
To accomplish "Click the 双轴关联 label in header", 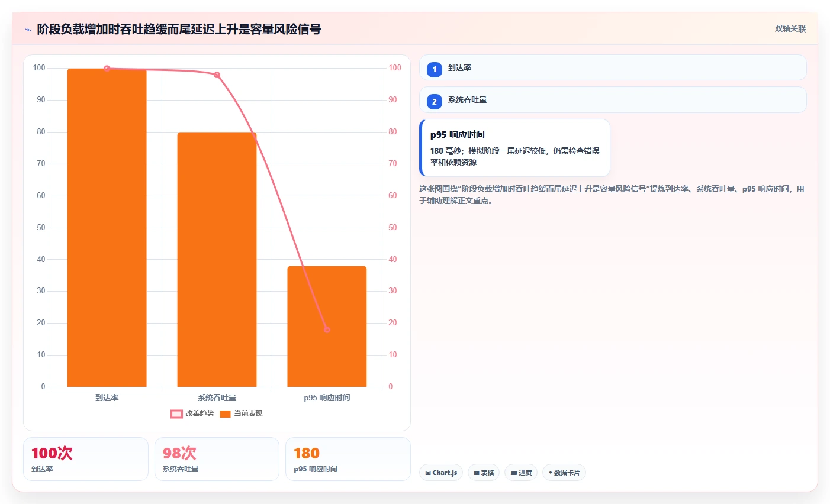I will [790, 28].
